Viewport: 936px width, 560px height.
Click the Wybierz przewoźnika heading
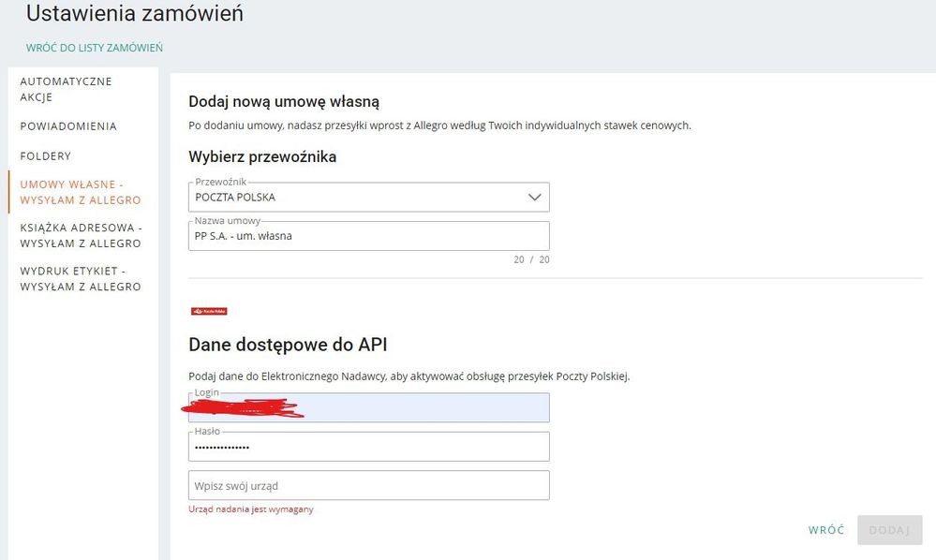tap(262, 156)
